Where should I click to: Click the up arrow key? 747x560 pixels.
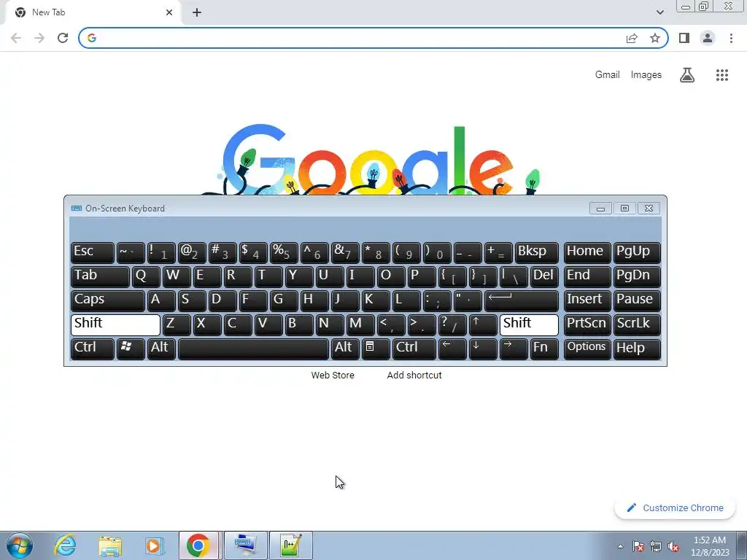click(x=483, y=324)
